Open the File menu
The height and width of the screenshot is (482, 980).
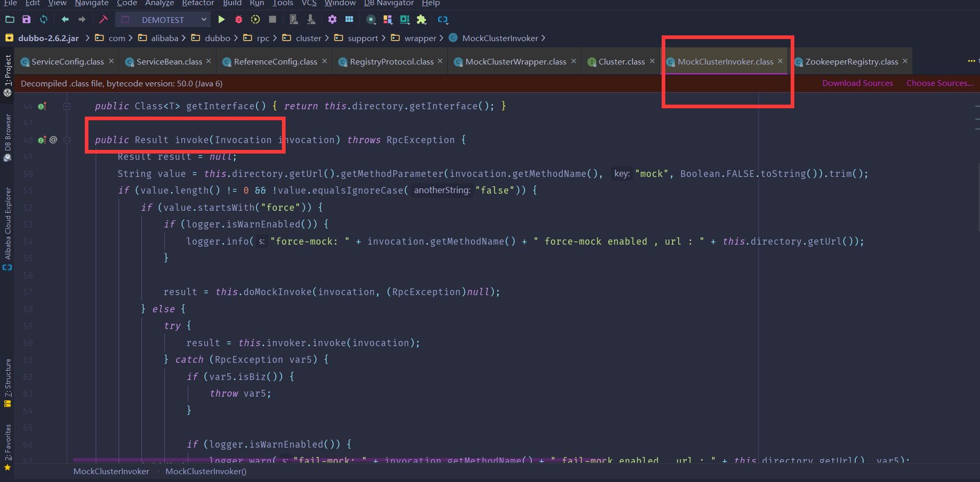point(10,3)
